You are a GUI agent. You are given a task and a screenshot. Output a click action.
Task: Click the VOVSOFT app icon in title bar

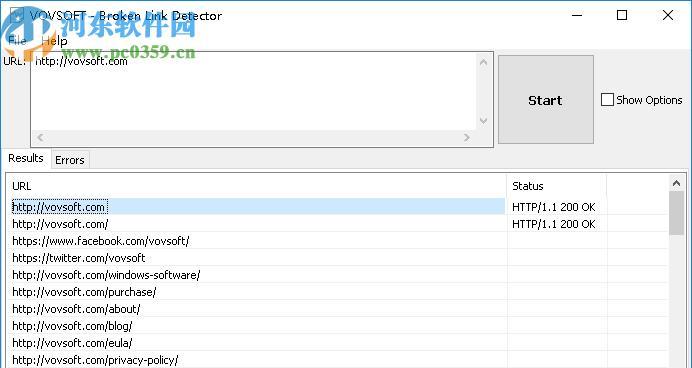point(17,15)
